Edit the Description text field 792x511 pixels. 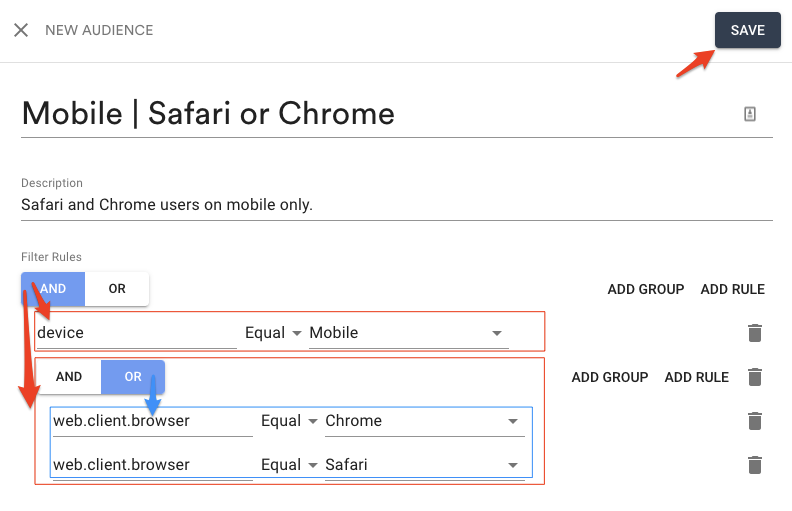pos(397,205)
